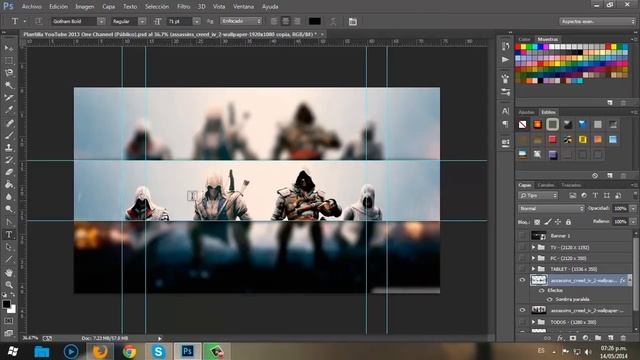Image resolution: width=640 pixels, height=360 pixels.
Task: Pick the first red swatch in Muestras
Action: (518, 47)
